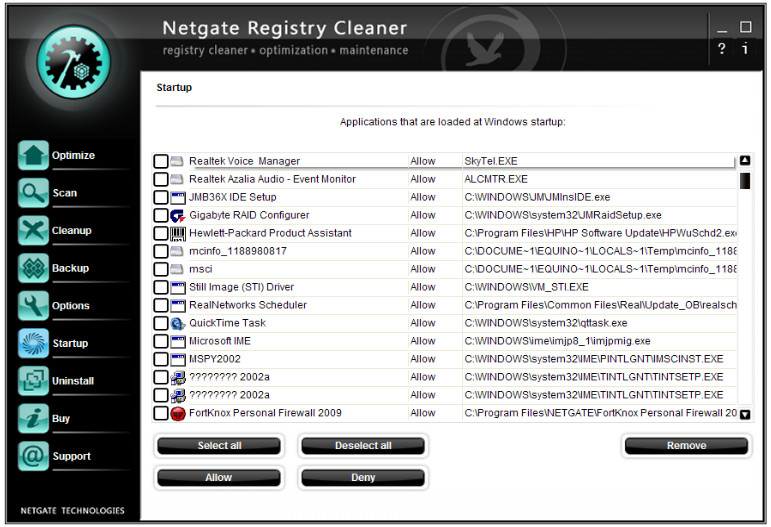Click the Options wrench icon

[33, 305]
